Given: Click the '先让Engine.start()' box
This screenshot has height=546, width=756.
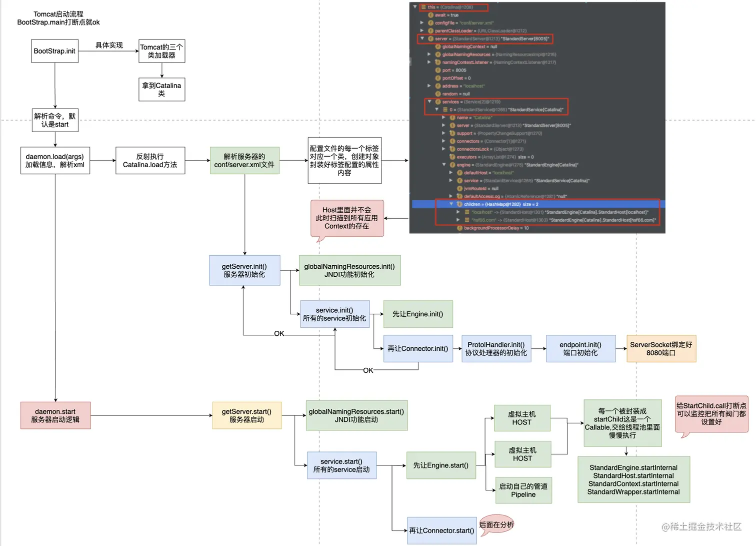Looking at the screenshot, I should (441, 465).
